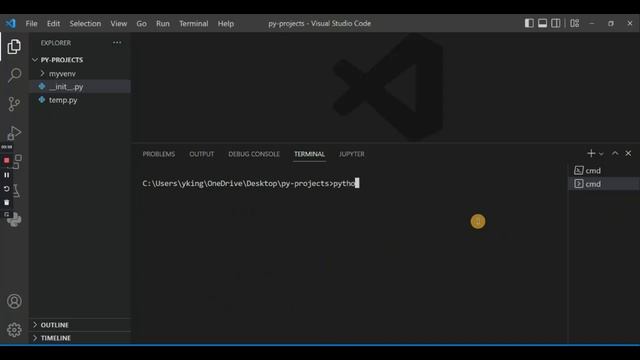Open the temp.py file
Viewport: 640px width, 360px height.
click(80, 100)
